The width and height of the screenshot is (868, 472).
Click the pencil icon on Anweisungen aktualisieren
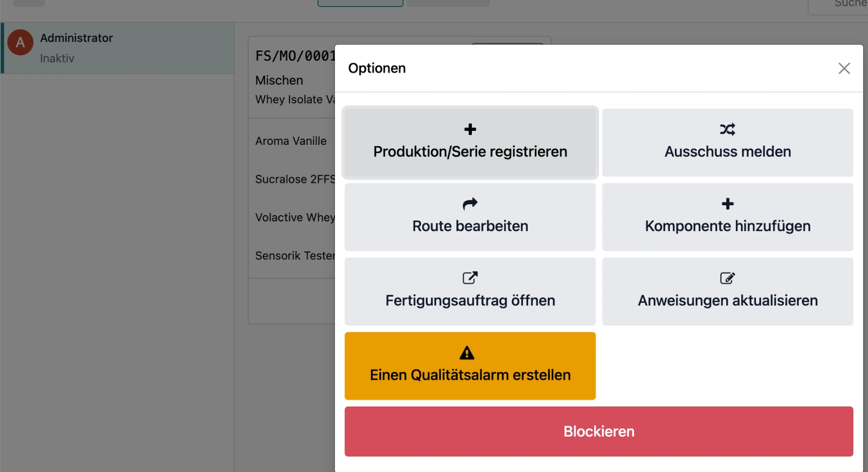(727, 278)
